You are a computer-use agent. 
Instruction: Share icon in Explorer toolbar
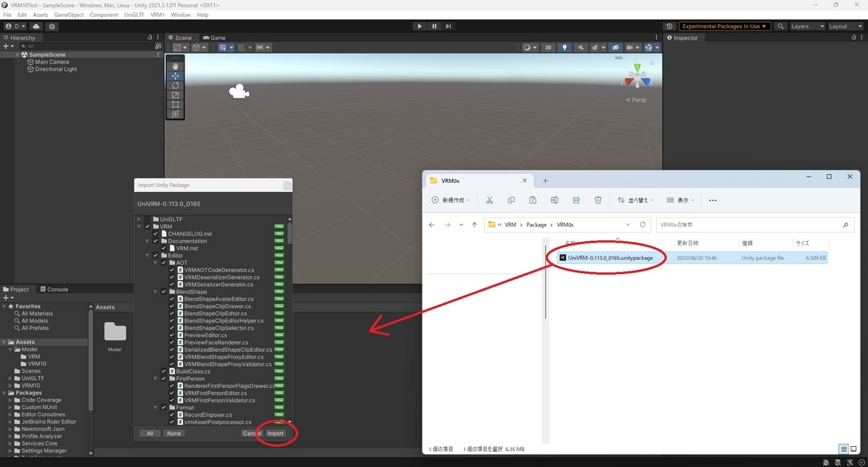pos(576,200)
